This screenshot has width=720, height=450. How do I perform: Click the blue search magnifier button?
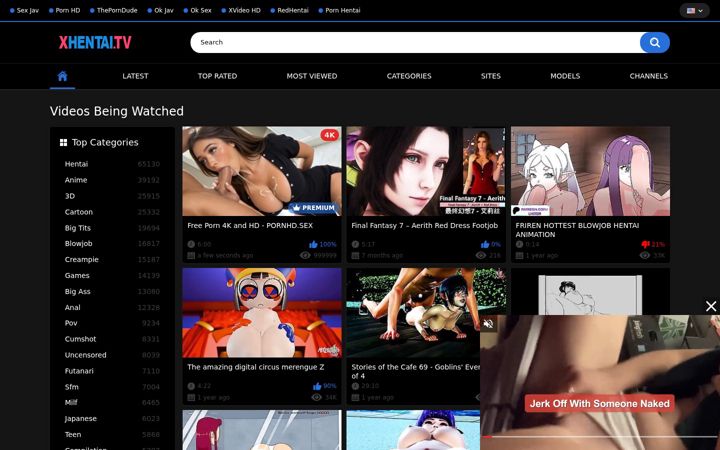[655, 43]
